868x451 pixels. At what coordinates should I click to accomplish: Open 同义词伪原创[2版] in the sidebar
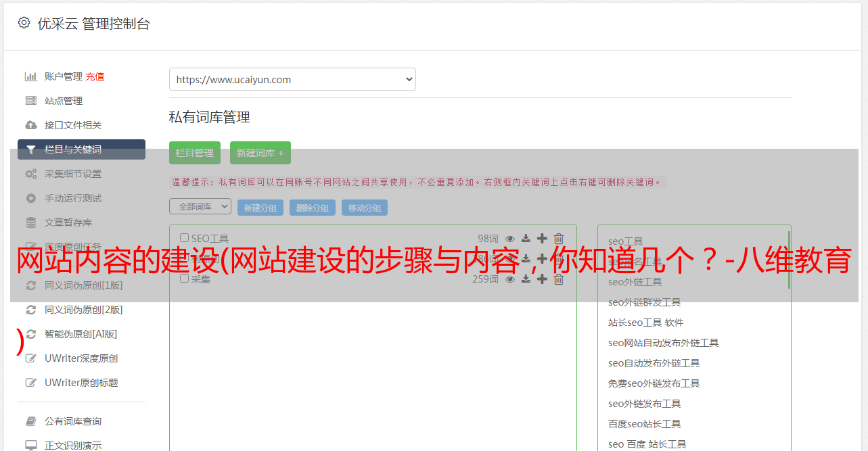84,310
